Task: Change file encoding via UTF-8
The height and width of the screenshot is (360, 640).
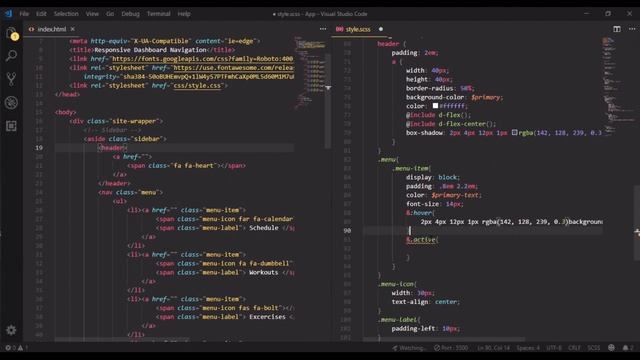Action: pos(553,348)
